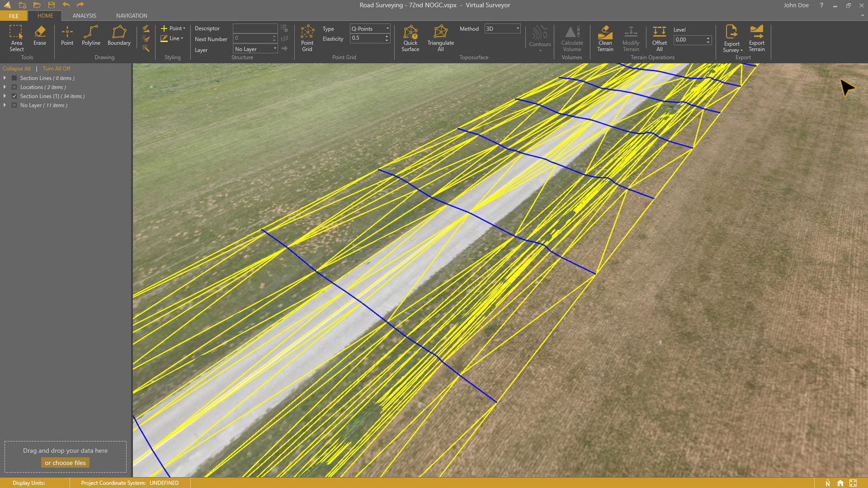Open the Point Grid tool

307,38
